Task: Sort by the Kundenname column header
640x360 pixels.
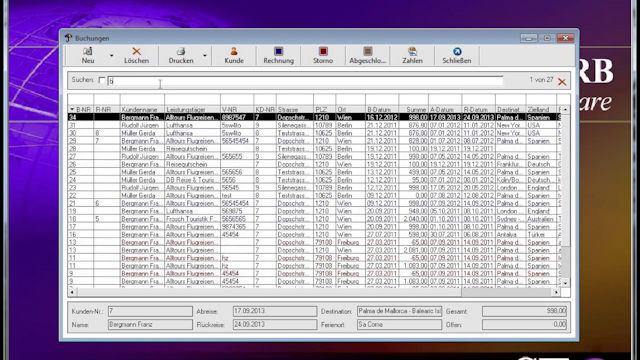Action: point(142,109)
